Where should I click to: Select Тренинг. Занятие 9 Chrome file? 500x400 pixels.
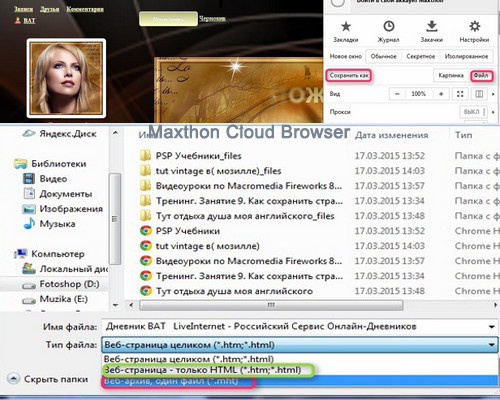click(241, 276)
